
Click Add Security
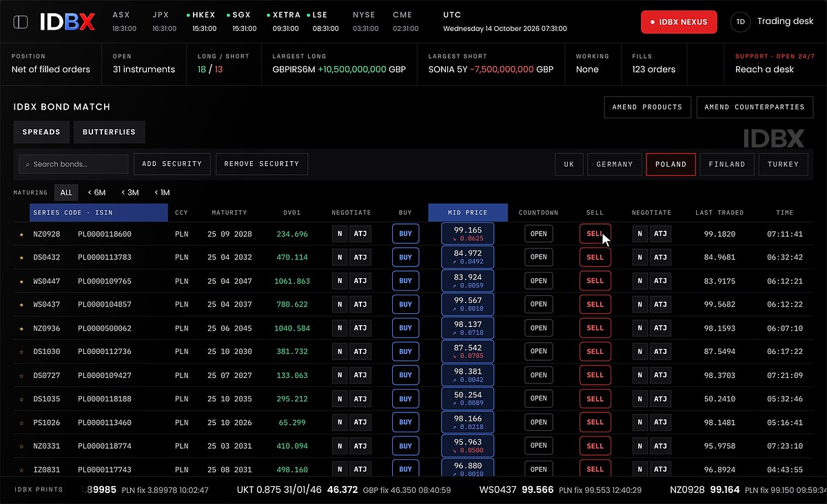[x=172, y=164]
